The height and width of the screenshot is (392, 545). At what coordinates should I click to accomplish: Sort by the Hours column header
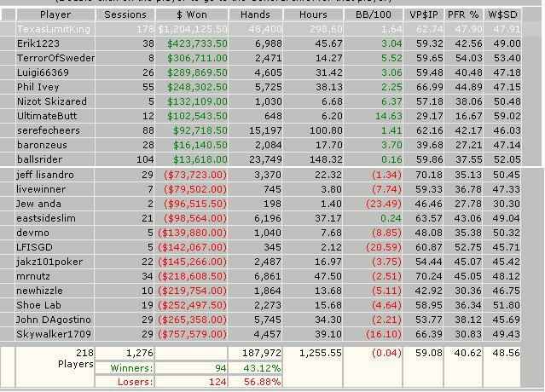tap(313, 14)
